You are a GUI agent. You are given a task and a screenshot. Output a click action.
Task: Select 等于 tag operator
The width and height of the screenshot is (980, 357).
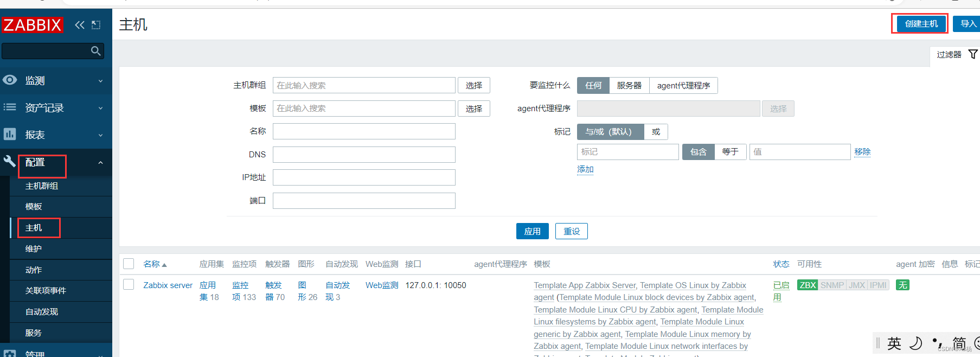tap(731, 152)
